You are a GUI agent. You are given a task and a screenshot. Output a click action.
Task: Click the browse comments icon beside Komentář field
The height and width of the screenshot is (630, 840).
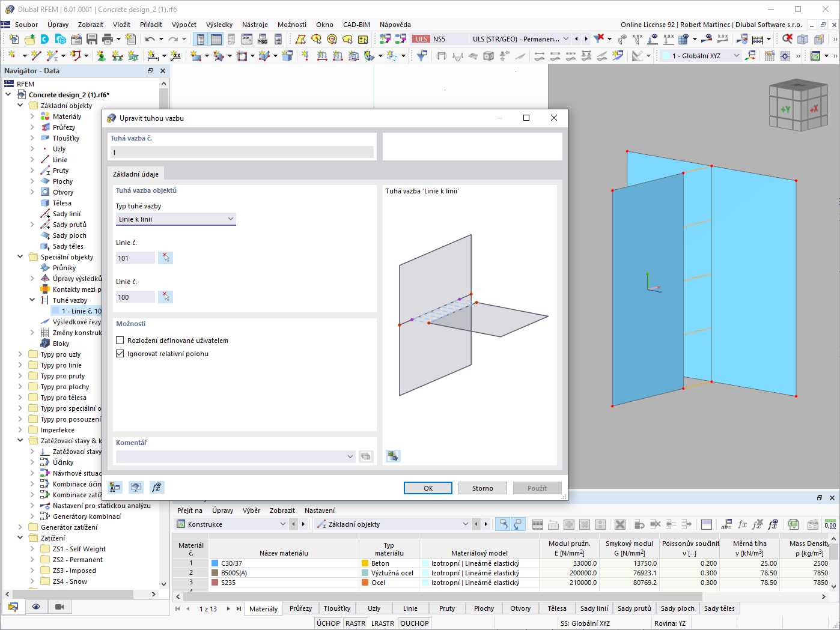tap(366, 456)
